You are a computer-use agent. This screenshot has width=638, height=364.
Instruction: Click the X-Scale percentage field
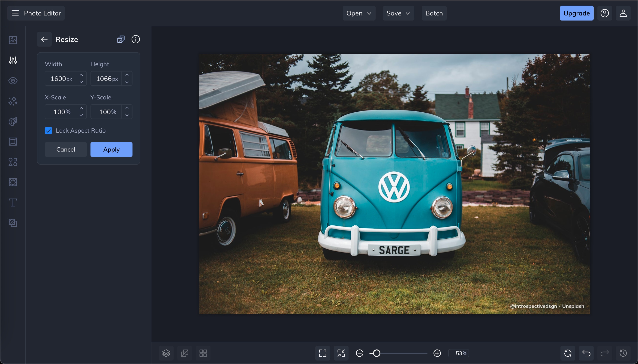point(60,111)
